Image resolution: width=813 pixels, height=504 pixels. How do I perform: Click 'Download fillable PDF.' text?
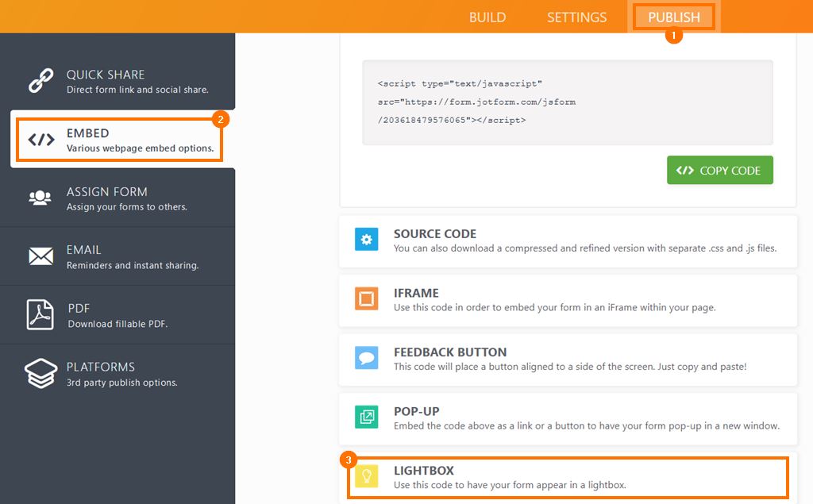coord(118,324)
